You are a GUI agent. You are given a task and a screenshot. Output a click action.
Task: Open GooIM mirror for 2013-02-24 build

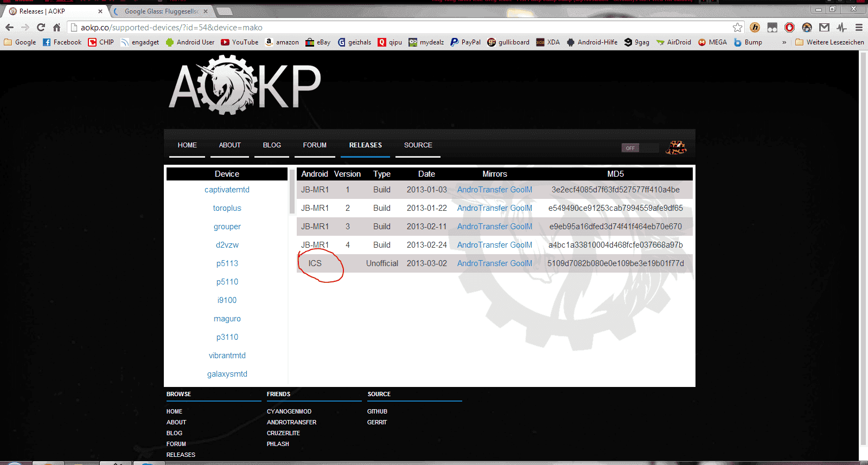[x=521, y=245]
